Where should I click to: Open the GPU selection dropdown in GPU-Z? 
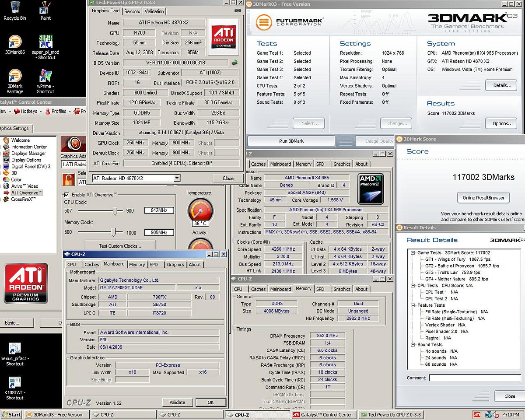tap(177, 178)
